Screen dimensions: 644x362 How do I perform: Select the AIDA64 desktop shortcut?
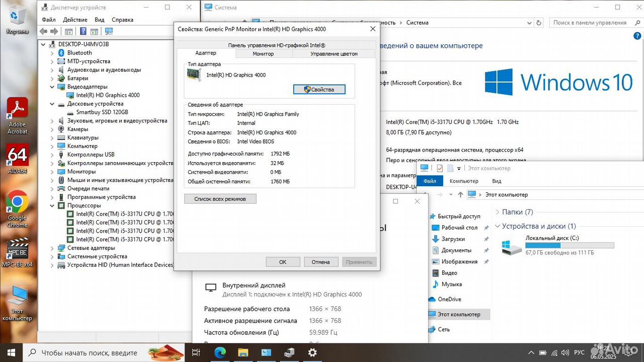[17, 159]
